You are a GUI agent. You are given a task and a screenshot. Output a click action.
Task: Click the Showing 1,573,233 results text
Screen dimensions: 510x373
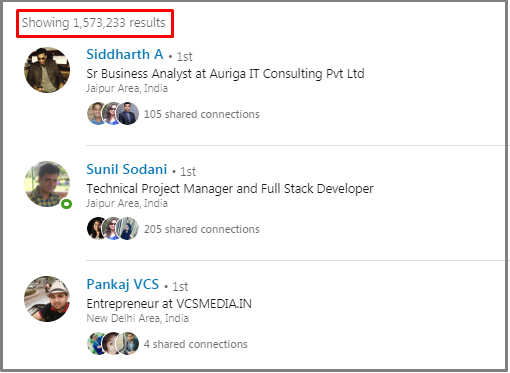click(94, 23)
